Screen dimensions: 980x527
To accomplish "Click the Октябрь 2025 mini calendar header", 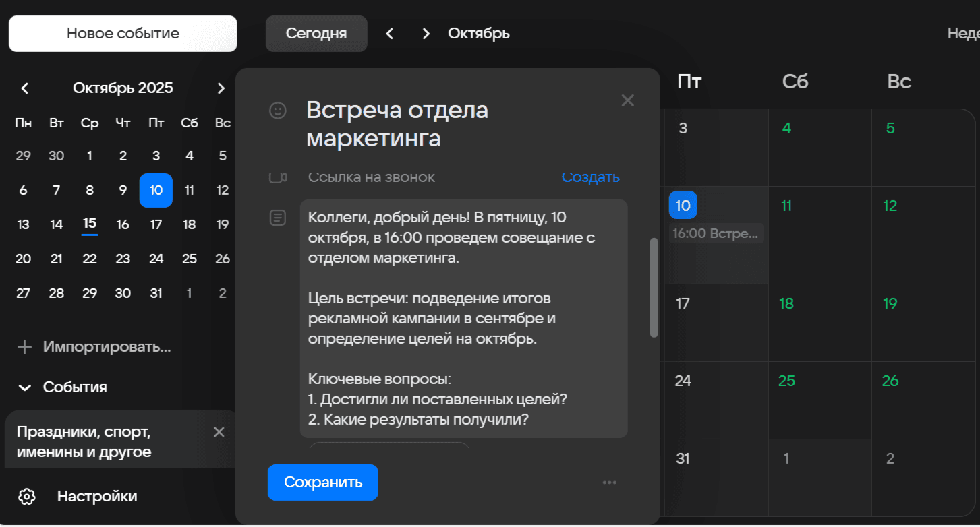I will pyautogui.click(x=123, y=88).
